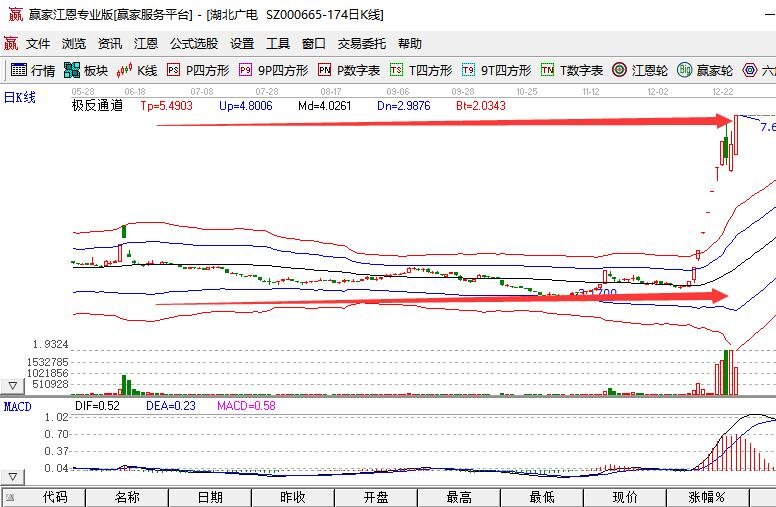This screenshot has height=507, width=776.
Task: Click the T数字表 TN icon
Action: (x=547, y=70)
